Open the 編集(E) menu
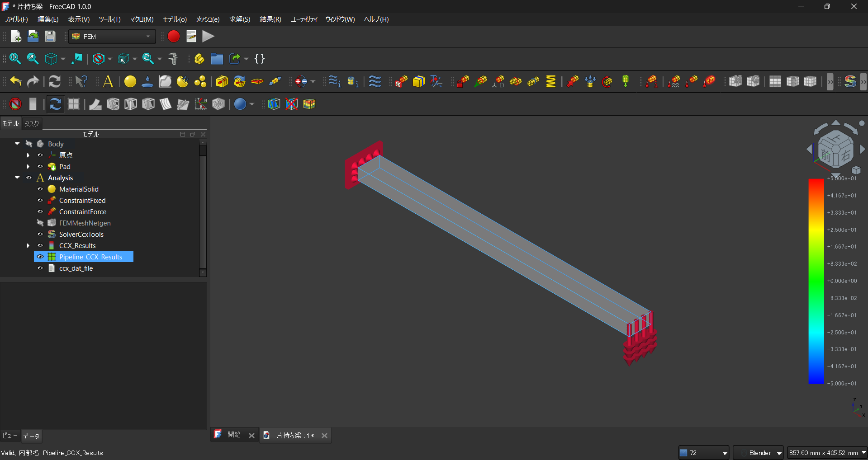 48,19
